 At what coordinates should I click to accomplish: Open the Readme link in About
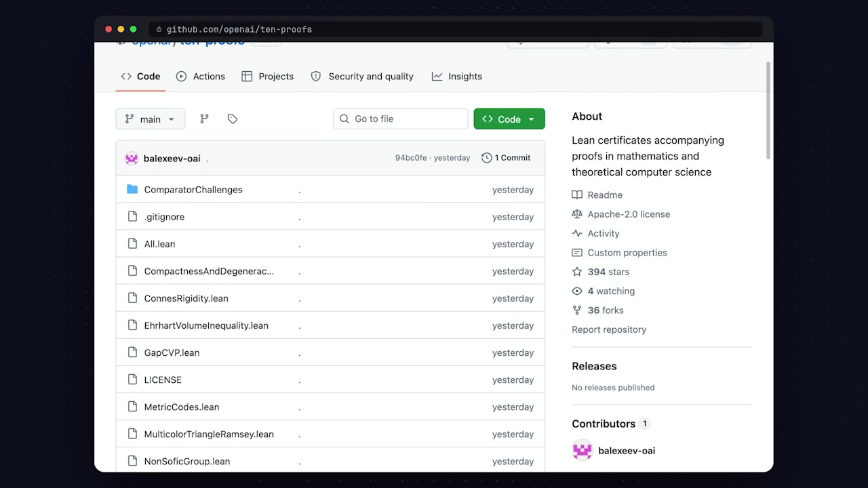pos(605,195)
